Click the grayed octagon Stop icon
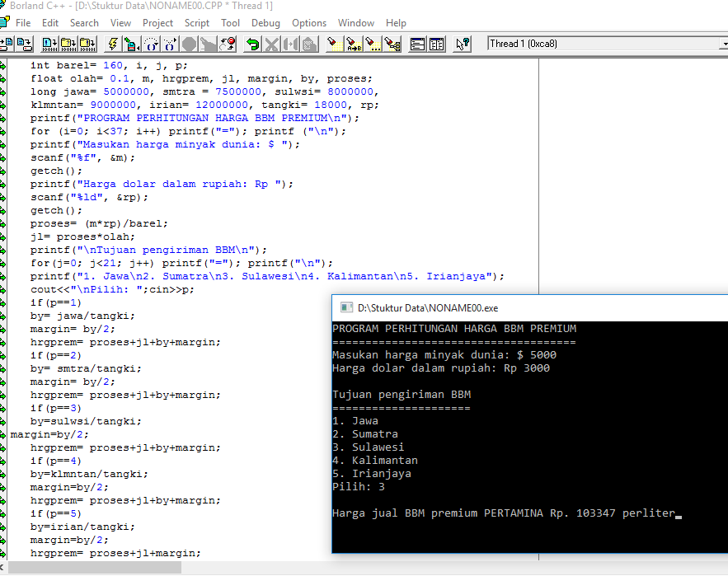 189,44
